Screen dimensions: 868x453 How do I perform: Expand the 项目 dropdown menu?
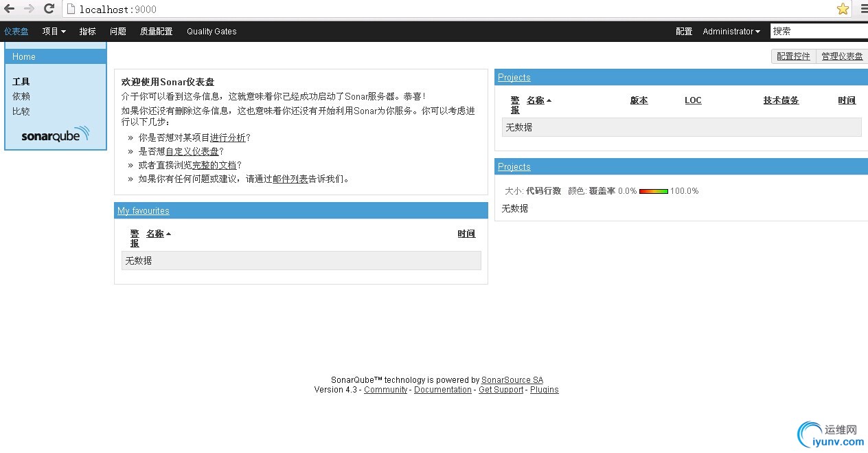coord(54,31)
